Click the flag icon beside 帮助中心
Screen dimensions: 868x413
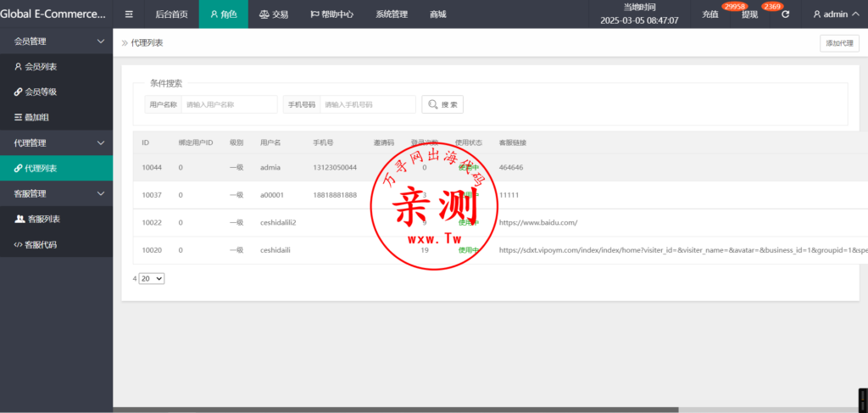click(x=314, y=14)
